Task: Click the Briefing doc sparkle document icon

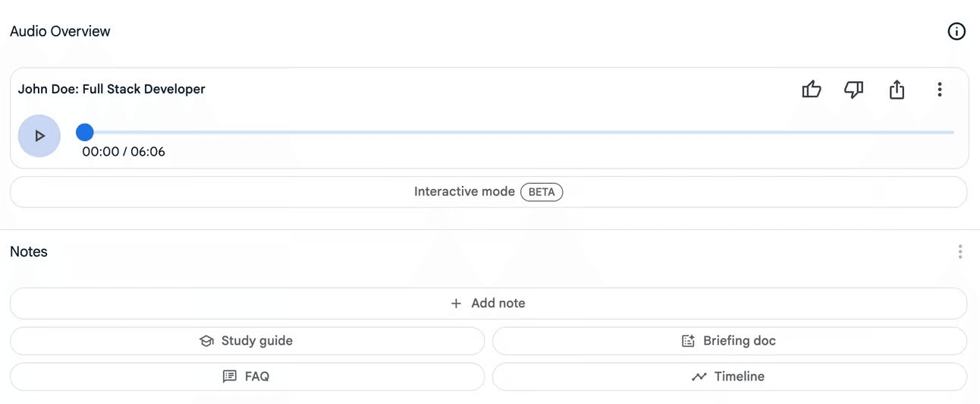Action: (688, 341)
